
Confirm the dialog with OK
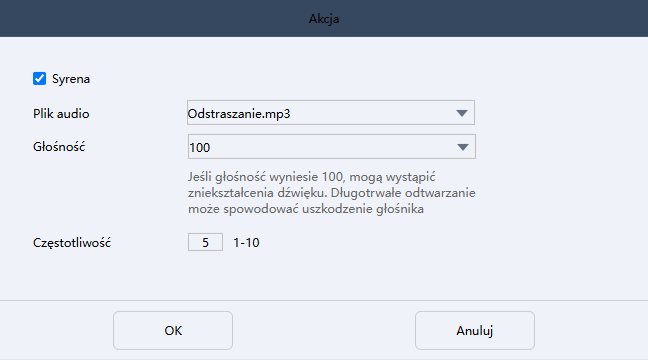click(173, 330)
